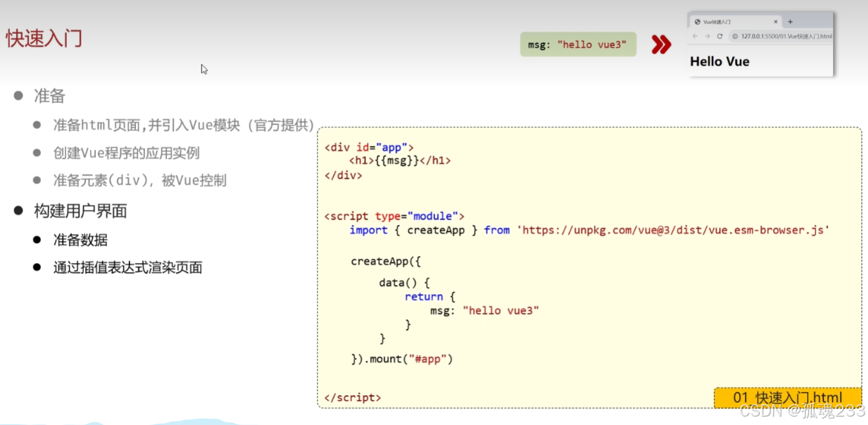Click the 构建用户界面 bullet heading
Image resolution: width=868 pixels, height=425 pixels.
(x=80, y=211)
